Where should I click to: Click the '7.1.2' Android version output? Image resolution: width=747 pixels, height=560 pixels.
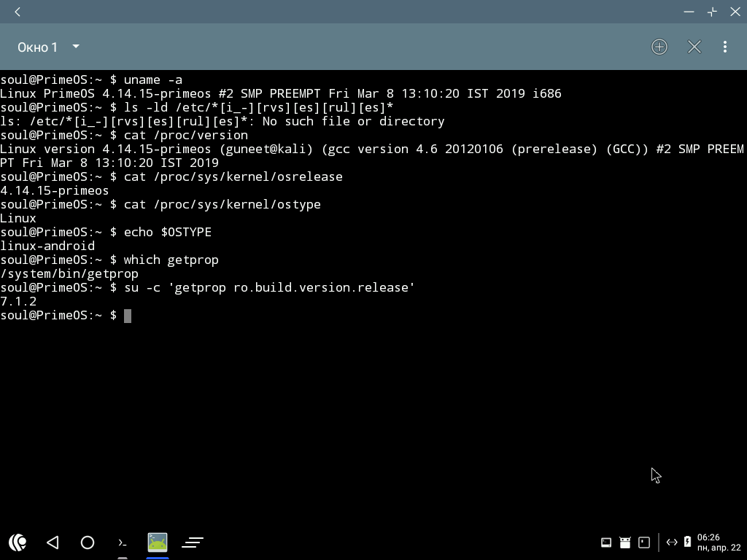(x=18, y=301)
